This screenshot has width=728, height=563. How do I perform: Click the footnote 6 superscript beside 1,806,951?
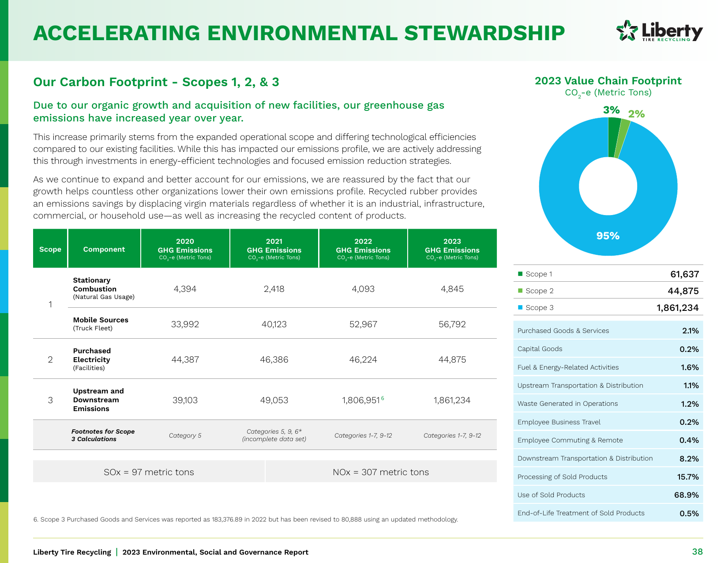point(383,398)
